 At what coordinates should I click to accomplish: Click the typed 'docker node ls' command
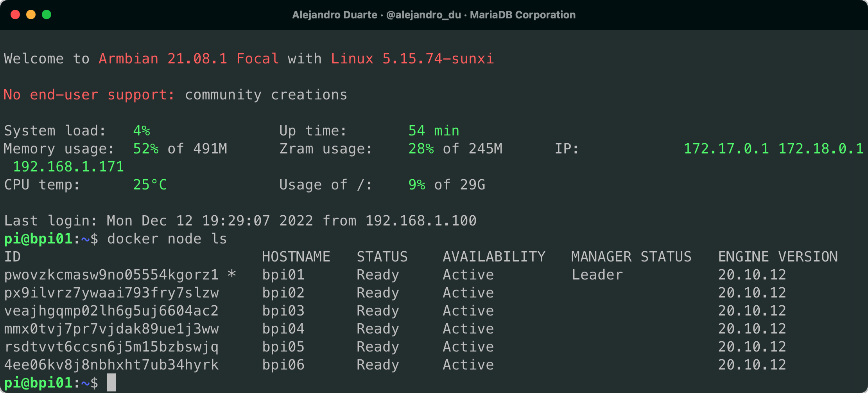(x=167, y=239)
